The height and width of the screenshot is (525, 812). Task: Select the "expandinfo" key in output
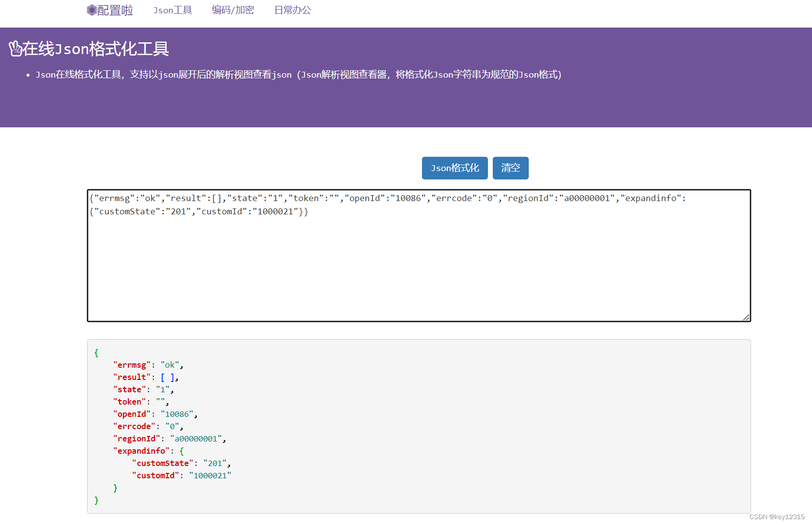pyautogui.click(x=142, y=450)
